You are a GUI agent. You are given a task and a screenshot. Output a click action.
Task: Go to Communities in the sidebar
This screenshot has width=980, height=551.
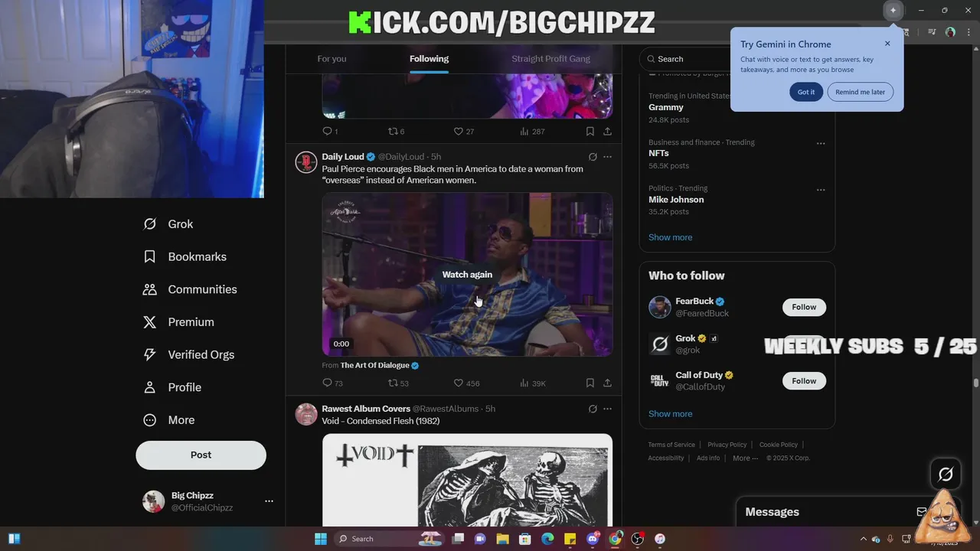[190, 289]
